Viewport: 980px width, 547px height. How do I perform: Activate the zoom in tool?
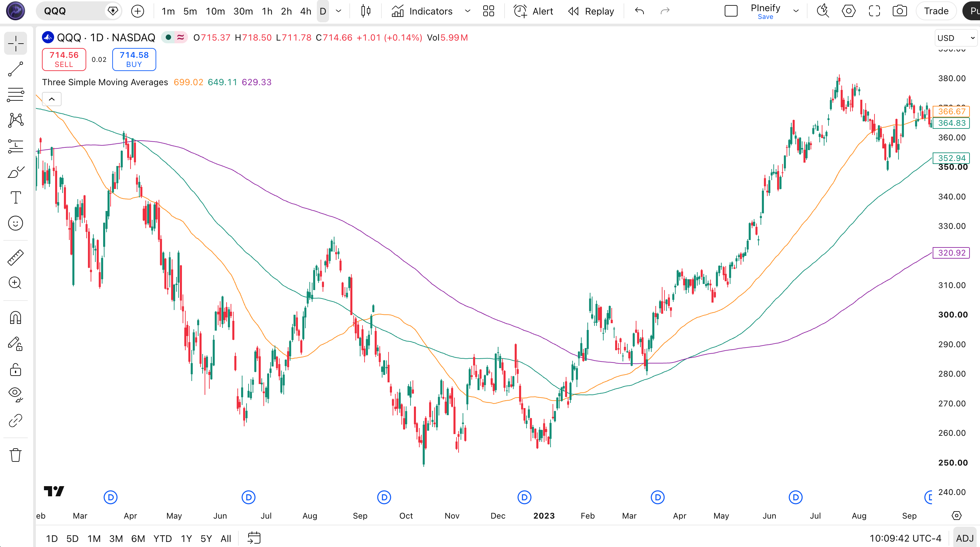pyautogui.click(x=16, y=283)
